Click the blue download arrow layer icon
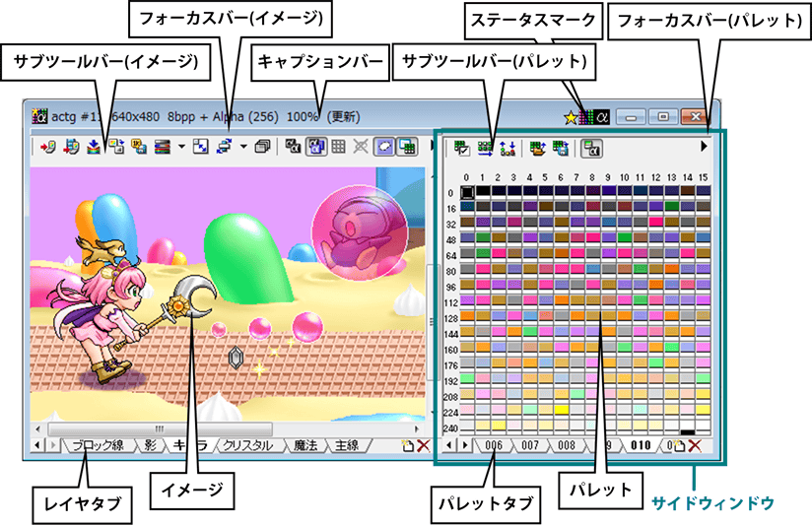This screenshot has width=812, height=525. tap(94, 148)
